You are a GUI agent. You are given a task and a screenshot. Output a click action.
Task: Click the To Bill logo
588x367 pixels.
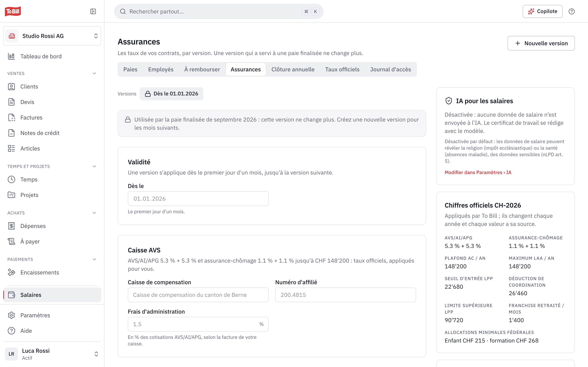point(13,11)
